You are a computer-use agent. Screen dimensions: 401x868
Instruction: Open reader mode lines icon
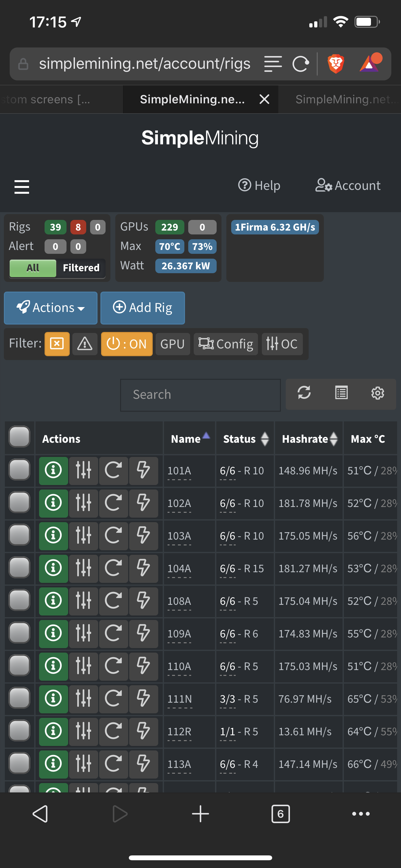(272, 64)
